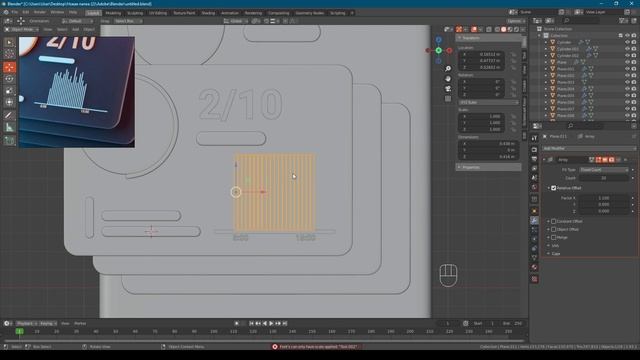
Task: Collapse the Array modifier panel
Action: pos(544,160)
